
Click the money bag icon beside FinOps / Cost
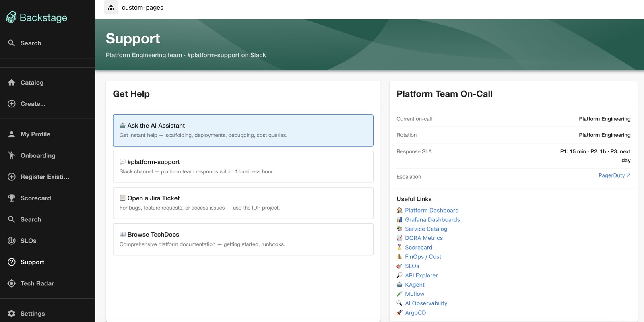click(x=399, y=256)
